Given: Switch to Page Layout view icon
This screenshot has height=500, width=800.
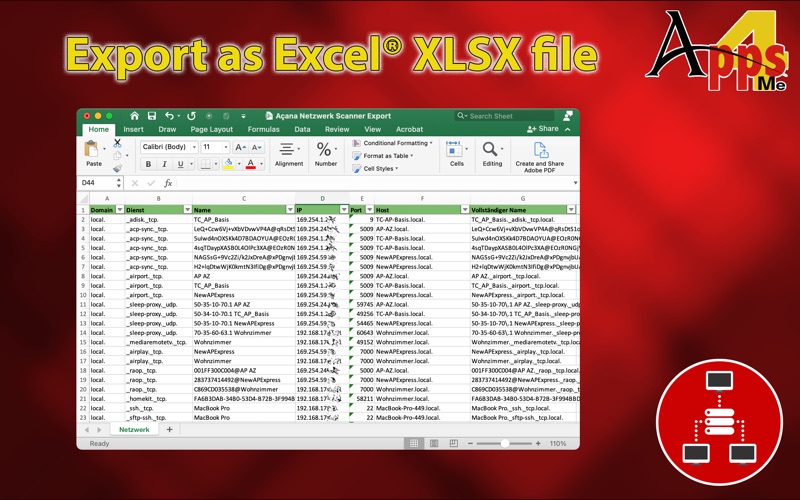Looking at the screenshot, I should click(434, 443).
